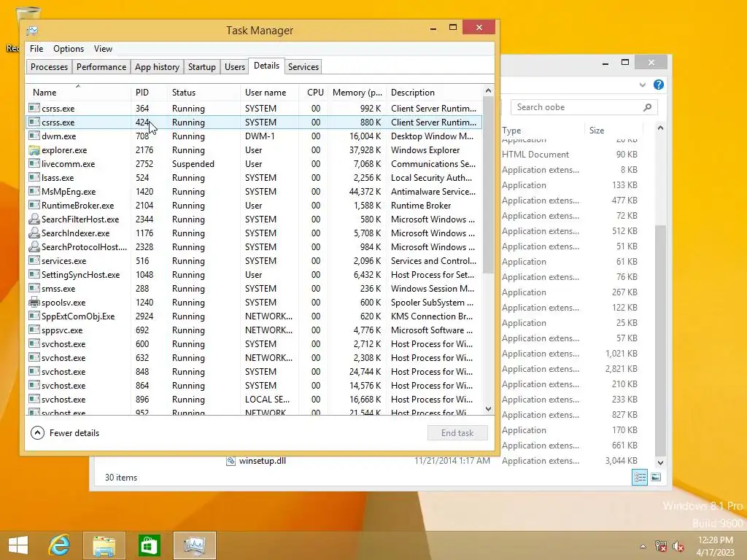Select the RuntimeBroker.exe row
Image resolution: width=747 pixels, height=560 pixels.
point(254,205)
